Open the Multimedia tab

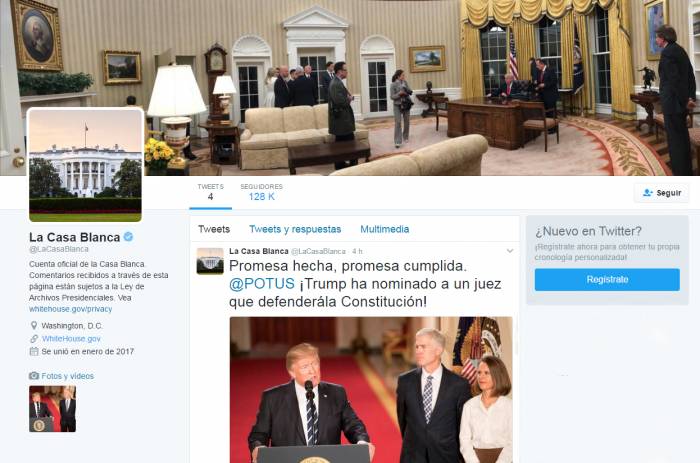(x=384, y=229)
